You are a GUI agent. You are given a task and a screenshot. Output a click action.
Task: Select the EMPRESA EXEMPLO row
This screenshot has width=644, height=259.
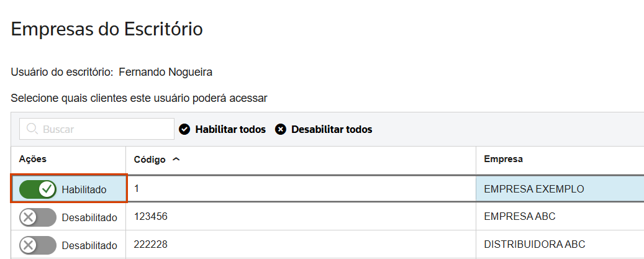click(x=534, y=189)
